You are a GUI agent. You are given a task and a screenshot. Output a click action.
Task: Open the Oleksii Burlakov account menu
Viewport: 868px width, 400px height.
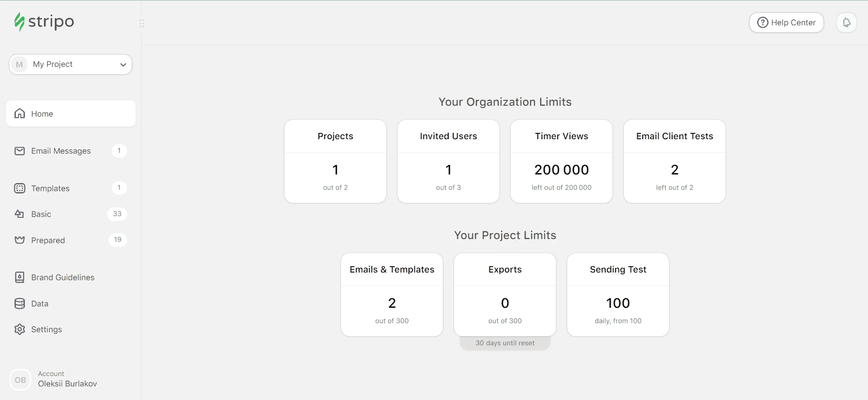[67, 380]
